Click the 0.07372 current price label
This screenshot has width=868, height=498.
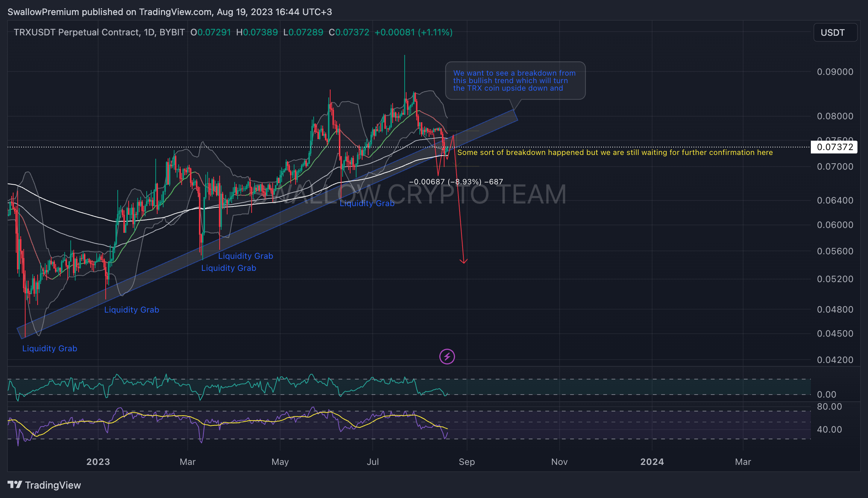834,147
